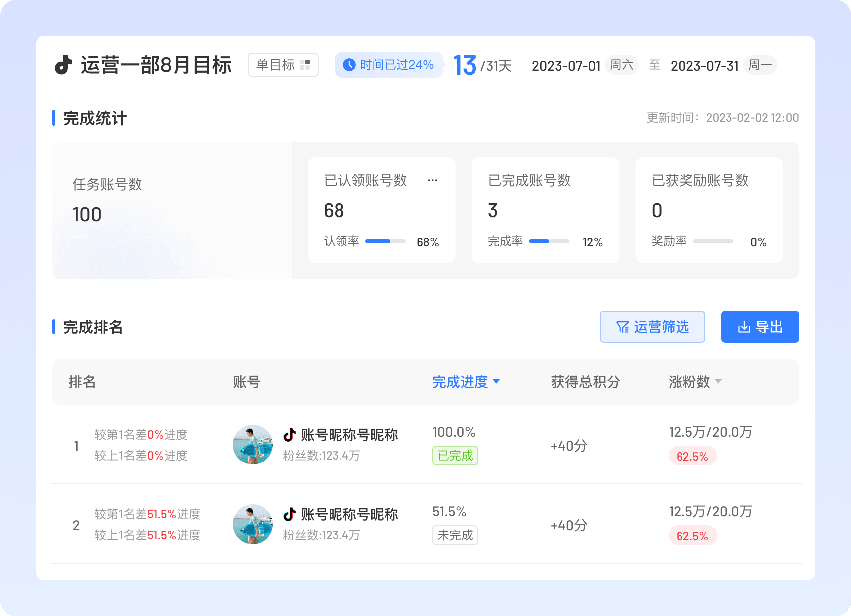
Task: Click the 完成统计 section heading
Action: pyautogui.click(x=95, y=118)
